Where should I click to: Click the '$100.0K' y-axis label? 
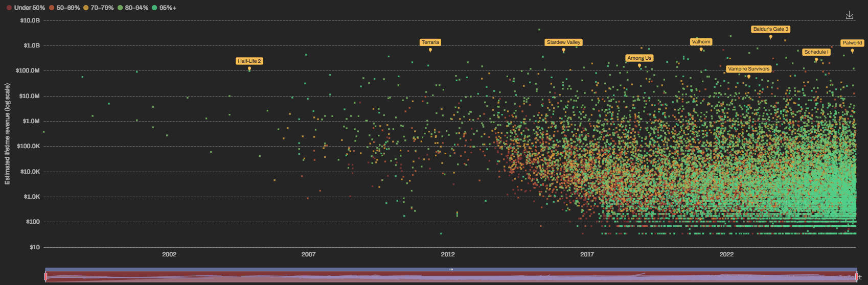28,146
